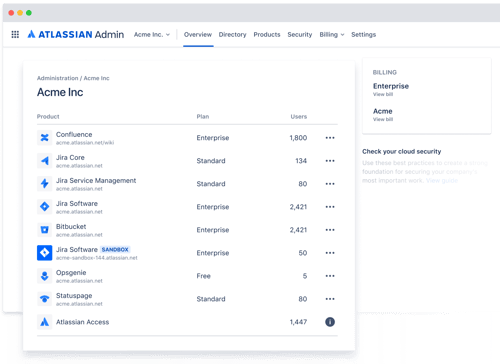Click View bill under Acme
Viewport: 500px width, 364px height.
383,119
